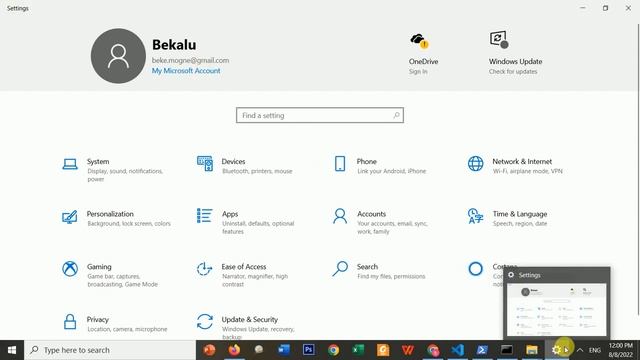
Task: Click search magnifier in Find a setting
Action: click(396, 116)
